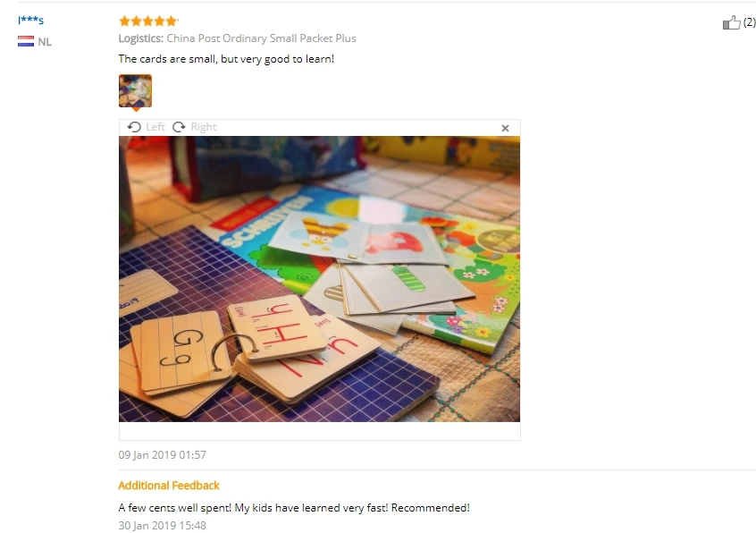
Task: Click the enlarged flashcards photo
Action: pyautogui.click(x=319, y=279)
